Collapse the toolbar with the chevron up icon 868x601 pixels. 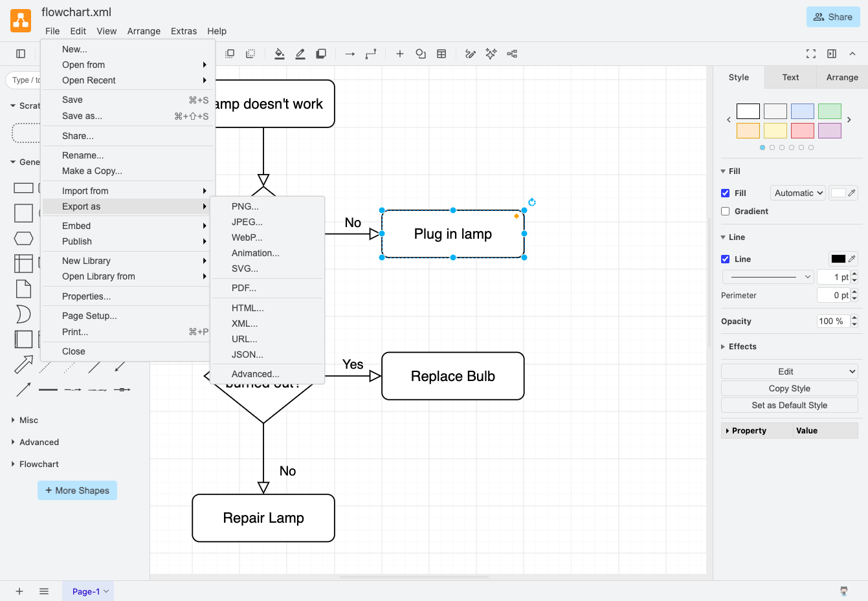(852, 54)
